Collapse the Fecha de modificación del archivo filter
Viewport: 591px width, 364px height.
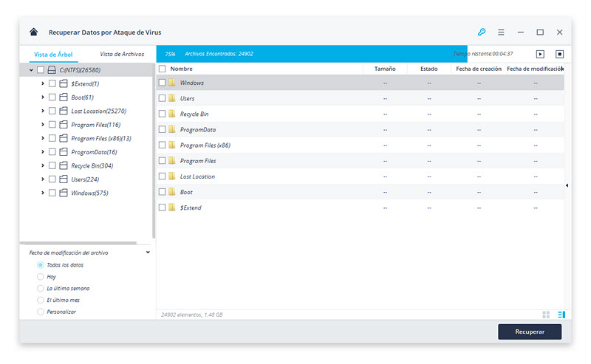(148, 253)
